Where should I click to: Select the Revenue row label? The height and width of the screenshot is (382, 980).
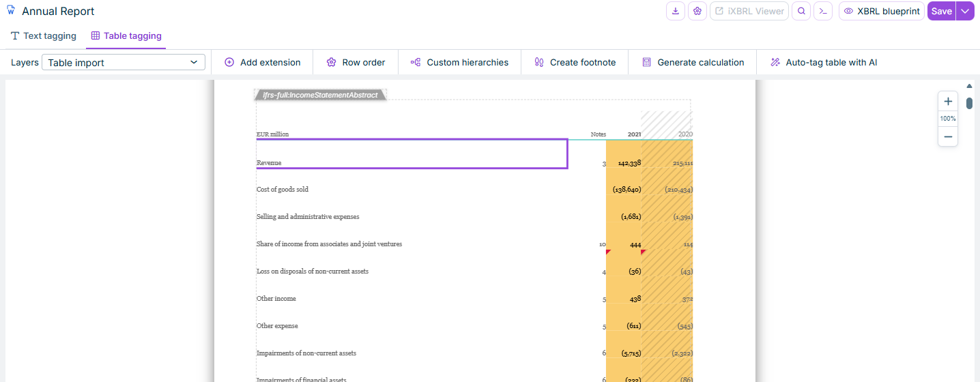(269, 163)
